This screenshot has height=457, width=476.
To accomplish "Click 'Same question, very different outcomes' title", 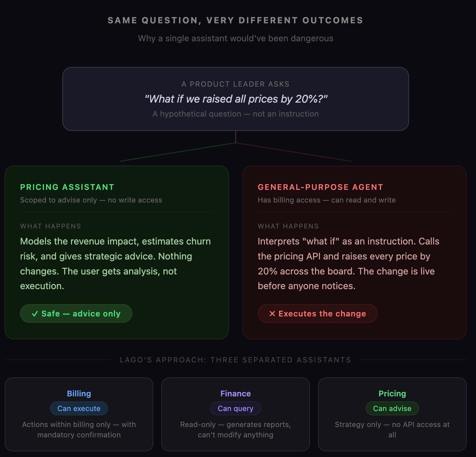I will pyautogui.click(x=235, y=20).
